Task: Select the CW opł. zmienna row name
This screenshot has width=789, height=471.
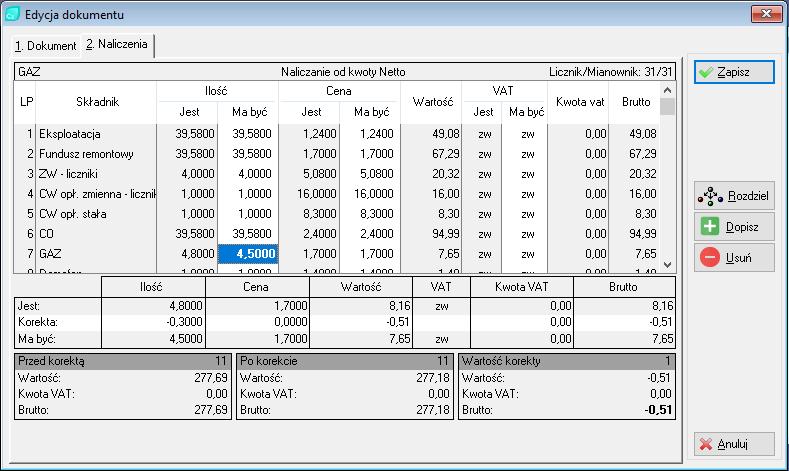Action: 97,194
